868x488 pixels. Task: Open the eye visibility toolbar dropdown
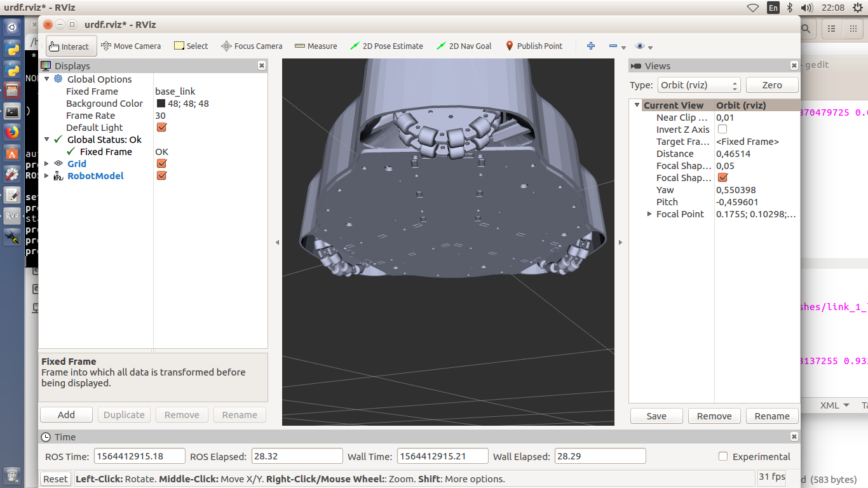(x=644, y=46)
